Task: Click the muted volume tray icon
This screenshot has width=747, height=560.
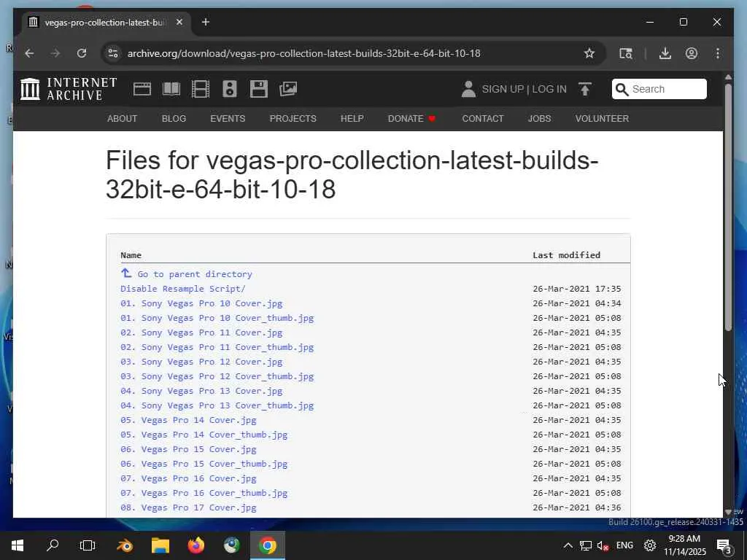Action: coord(603,545)
